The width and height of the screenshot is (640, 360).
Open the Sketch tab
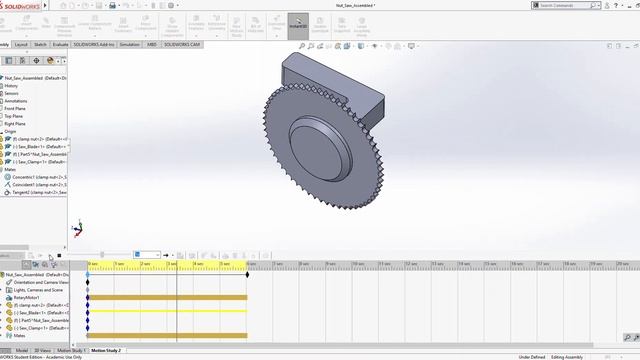(x=40, y=44)
